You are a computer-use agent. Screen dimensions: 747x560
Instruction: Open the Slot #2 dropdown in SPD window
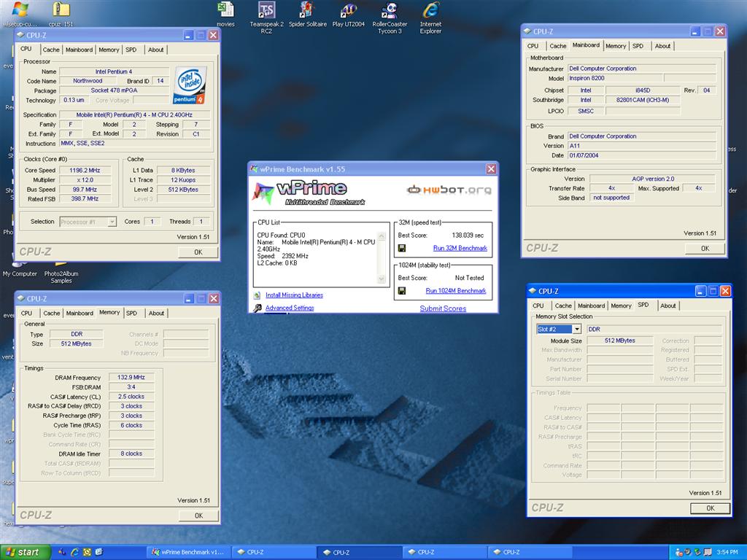[577, 329]
